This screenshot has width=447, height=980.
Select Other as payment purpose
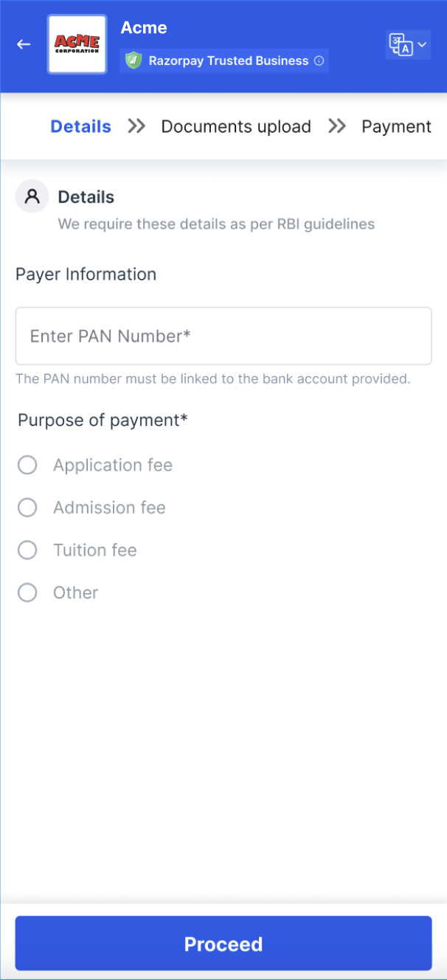pos(27,593)
